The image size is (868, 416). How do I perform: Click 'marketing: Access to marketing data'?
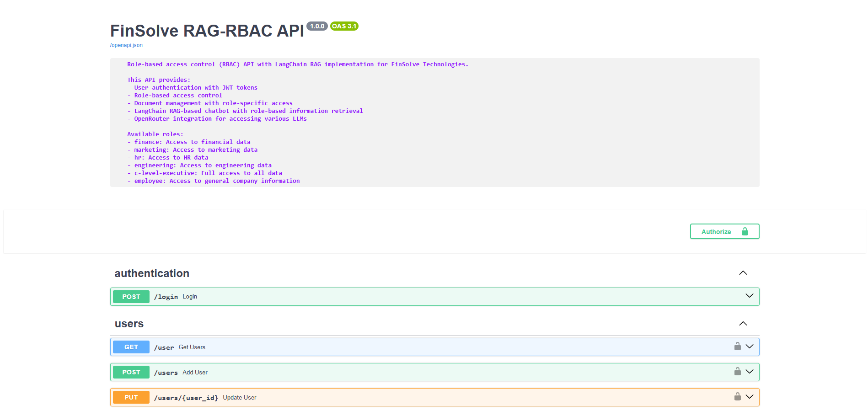pyautogui.click(x=193, y=150)
